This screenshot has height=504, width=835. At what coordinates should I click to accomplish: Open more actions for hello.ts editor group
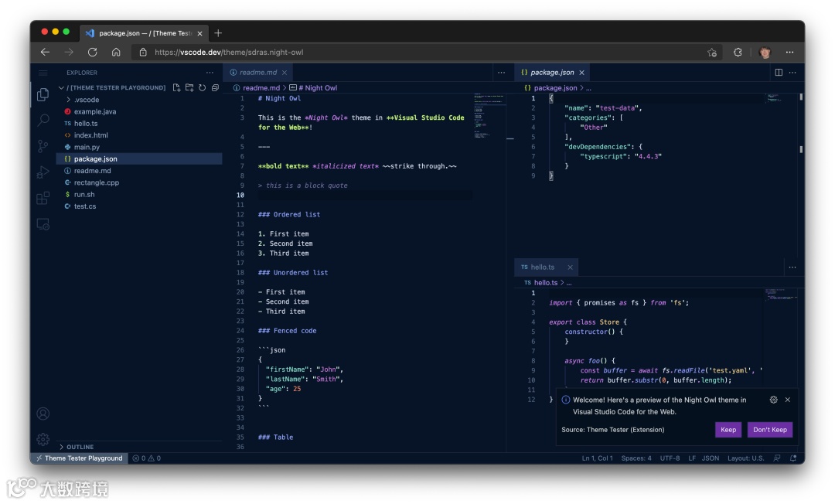coord(792,267)
